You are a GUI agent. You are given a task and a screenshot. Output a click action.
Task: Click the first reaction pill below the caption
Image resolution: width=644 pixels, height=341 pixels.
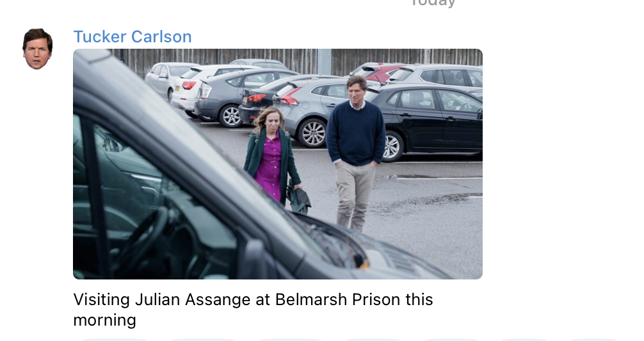coord(114,340)
